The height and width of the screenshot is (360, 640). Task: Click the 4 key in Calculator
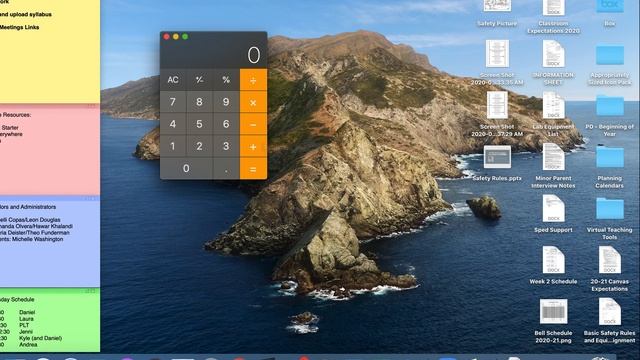[x=173, y=124]
